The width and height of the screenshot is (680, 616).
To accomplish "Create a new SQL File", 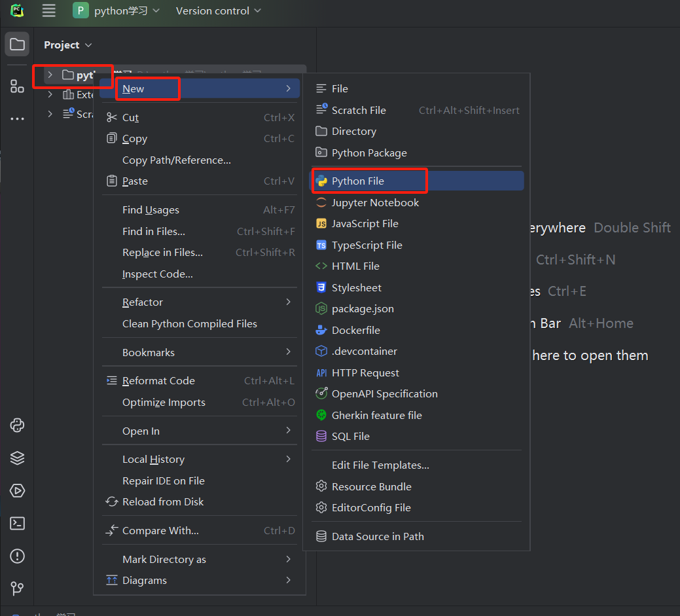I will (x=417, y=436).
